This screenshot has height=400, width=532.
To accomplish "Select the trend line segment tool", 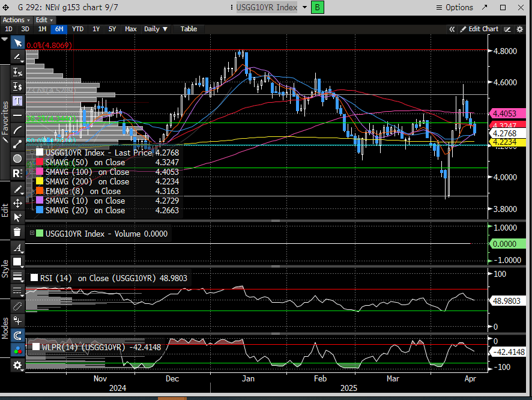I will [17, 144].
